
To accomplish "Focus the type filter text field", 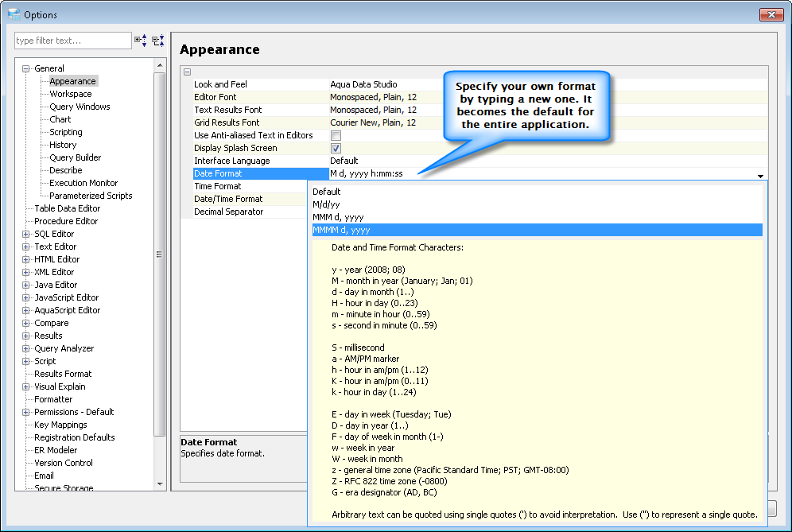I will 72,41.
